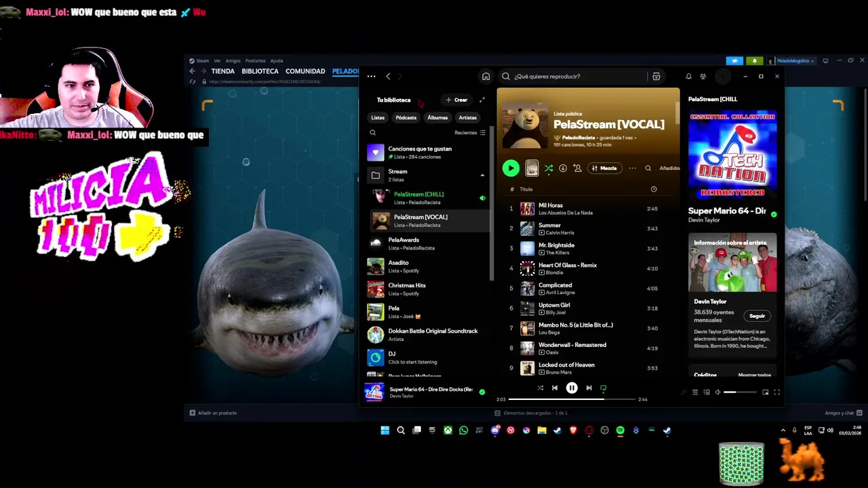Viewport: 868px width, 488px height.
Task: Go to Spotify Home via house icon
Action: pos(486,77)
